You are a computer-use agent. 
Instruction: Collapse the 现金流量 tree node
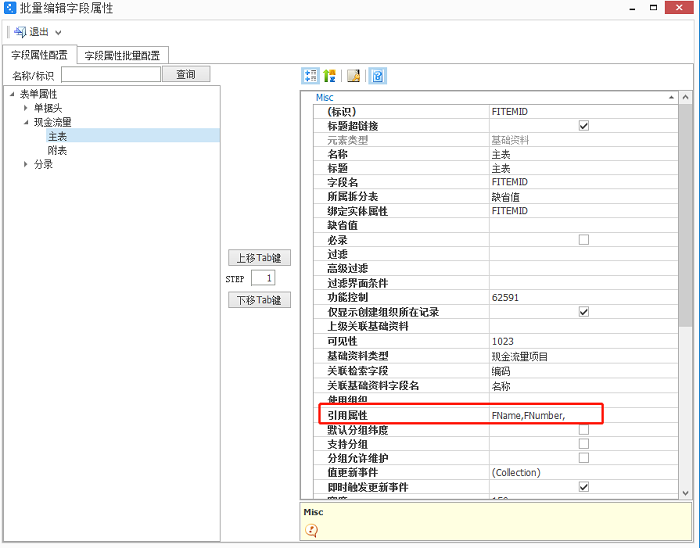click(x=26, y=122)
